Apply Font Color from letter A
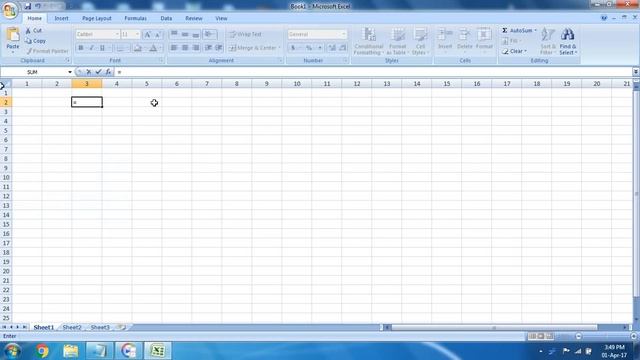640x360 pixels. tap(153, 48)
